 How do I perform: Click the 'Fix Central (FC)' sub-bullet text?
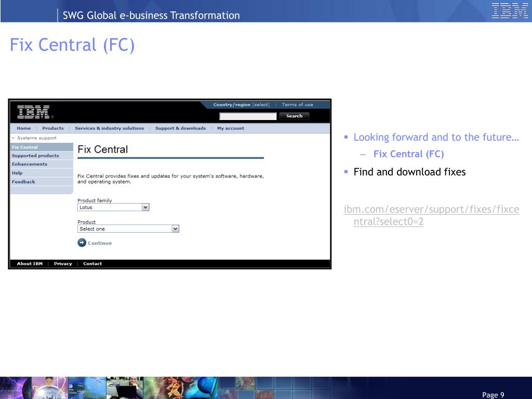pos(408,154)
